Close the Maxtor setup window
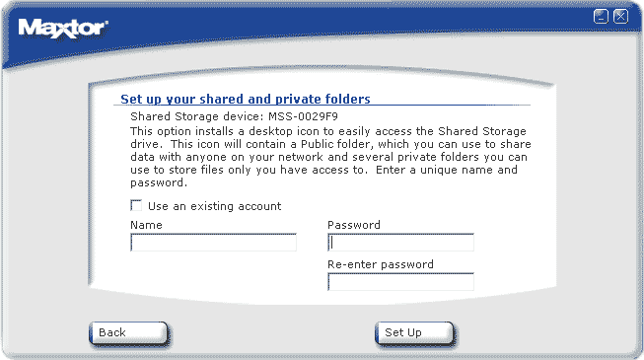 620,17
